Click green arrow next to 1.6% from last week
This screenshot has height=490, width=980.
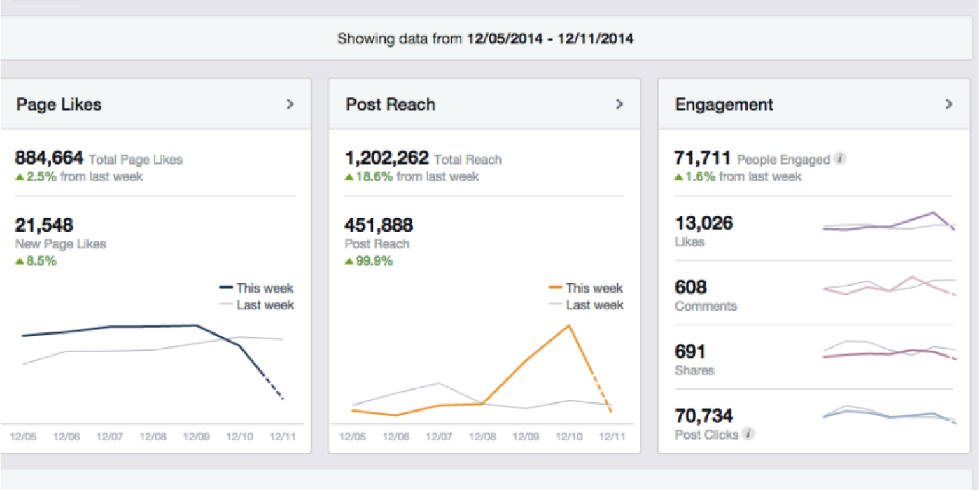point(678,177)
